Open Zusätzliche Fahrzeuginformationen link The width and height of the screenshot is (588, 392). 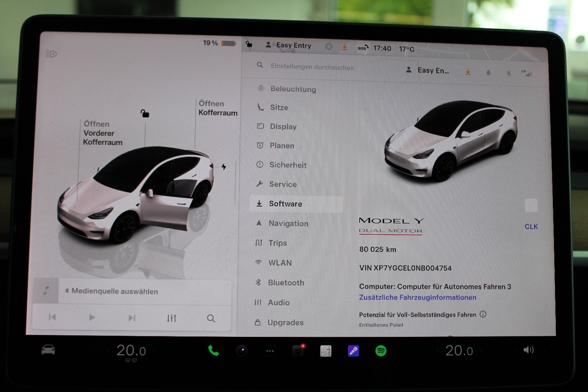click(418, 297)
